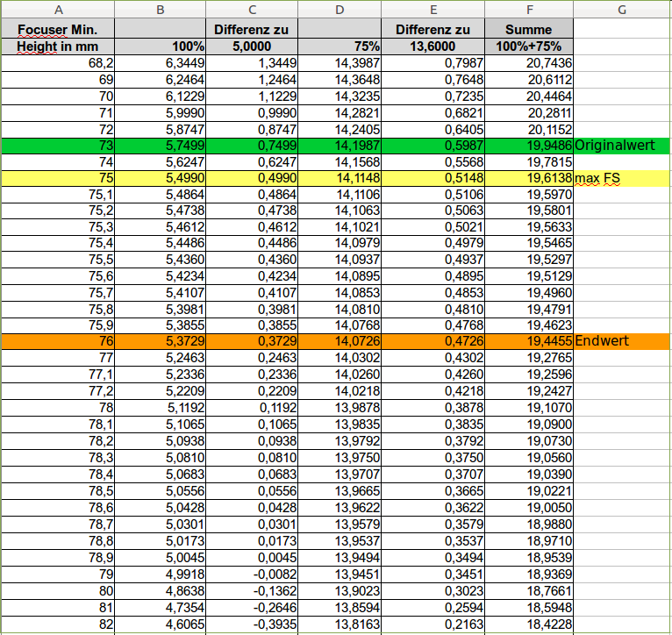Screen dimensions: 672x635
Task: Select the cell containing 20,7436
Action: [529, 63]
